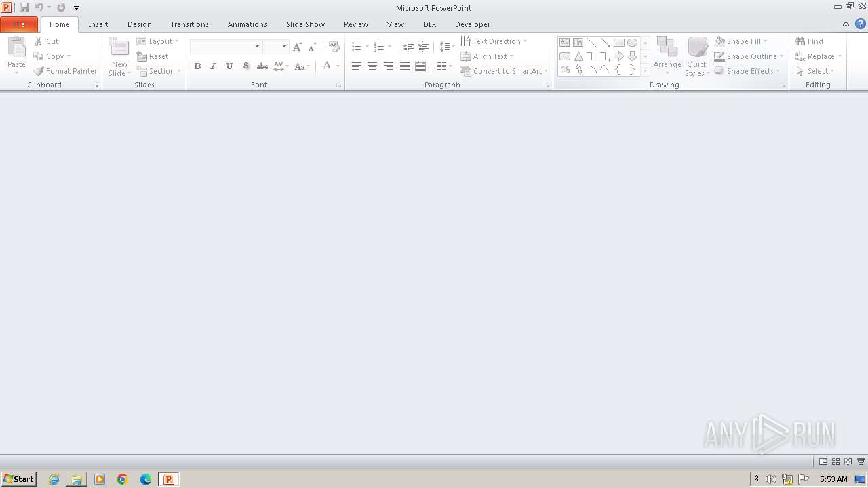Click the Replace button
868x488 pixels.
pyautogui.click(x=818, y=56)
